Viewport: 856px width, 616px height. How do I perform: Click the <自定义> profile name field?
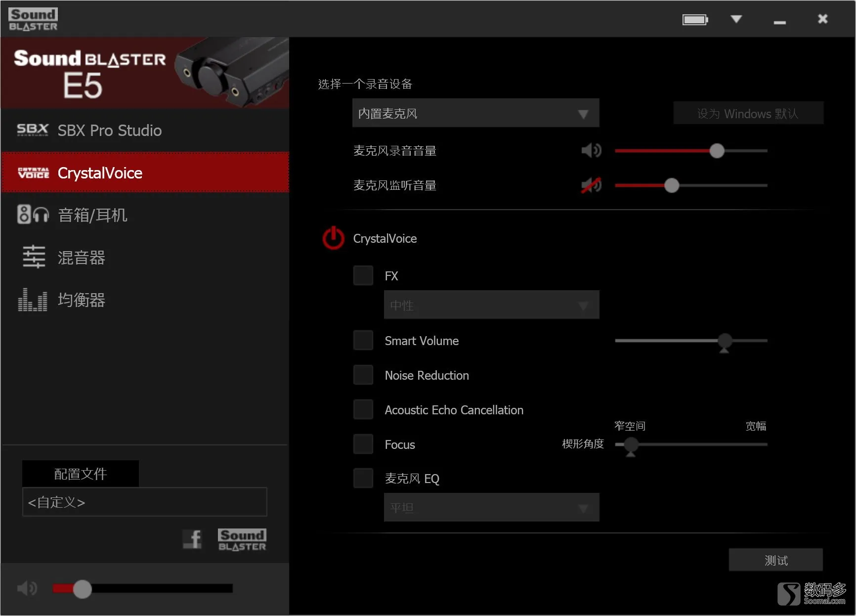coord(145,502)
